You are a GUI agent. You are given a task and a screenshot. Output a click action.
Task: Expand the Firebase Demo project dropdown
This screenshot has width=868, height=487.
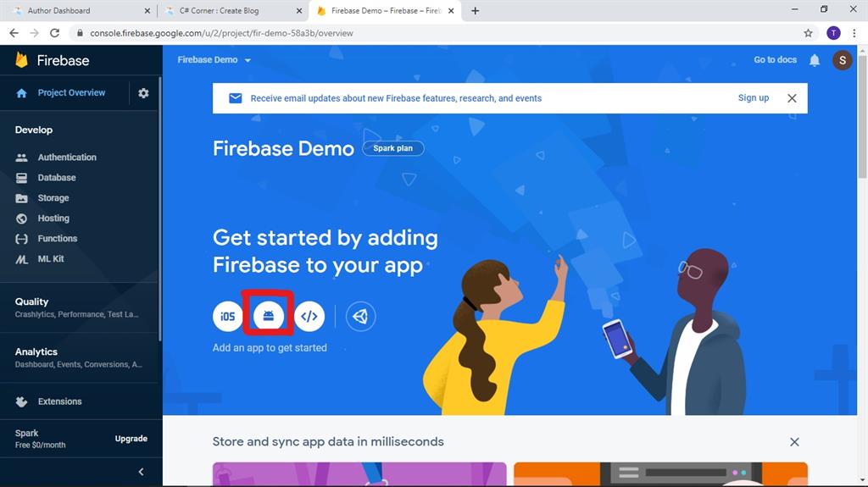point(214,60)
